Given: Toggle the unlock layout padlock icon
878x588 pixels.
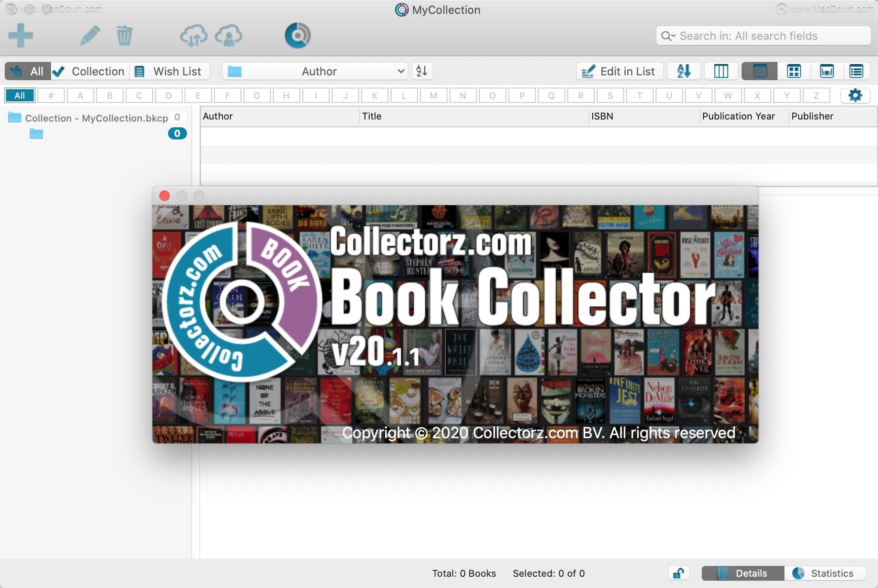Looking at the screenshot, I should pyautogui.click(x=678, y=573).
